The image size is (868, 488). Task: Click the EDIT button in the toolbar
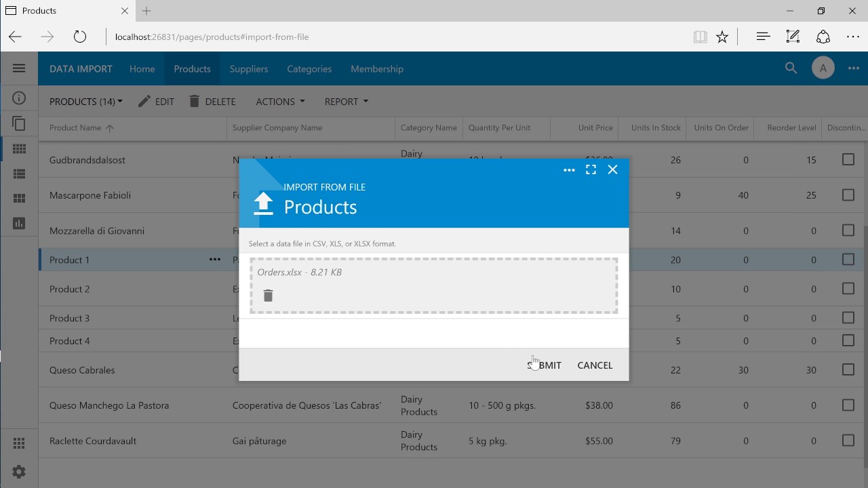tap(156, 102)
